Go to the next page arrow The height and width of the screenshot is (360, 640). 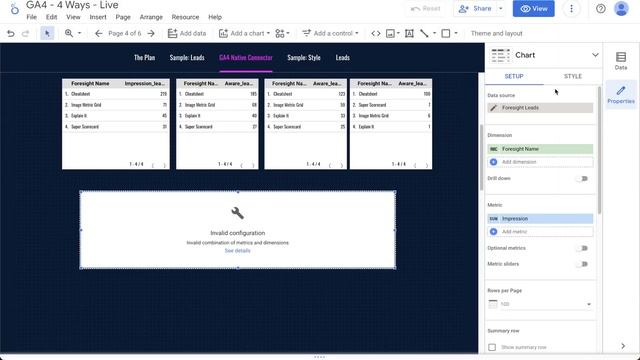click(151, 33)
